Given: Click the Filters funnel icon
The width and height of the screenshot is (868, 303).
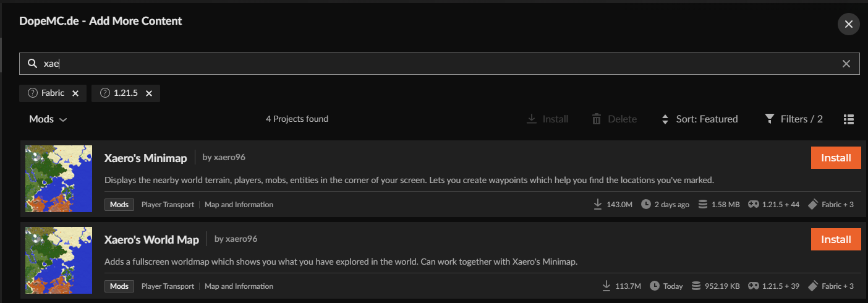Looking at the screenshot, I should coord(770,119).
